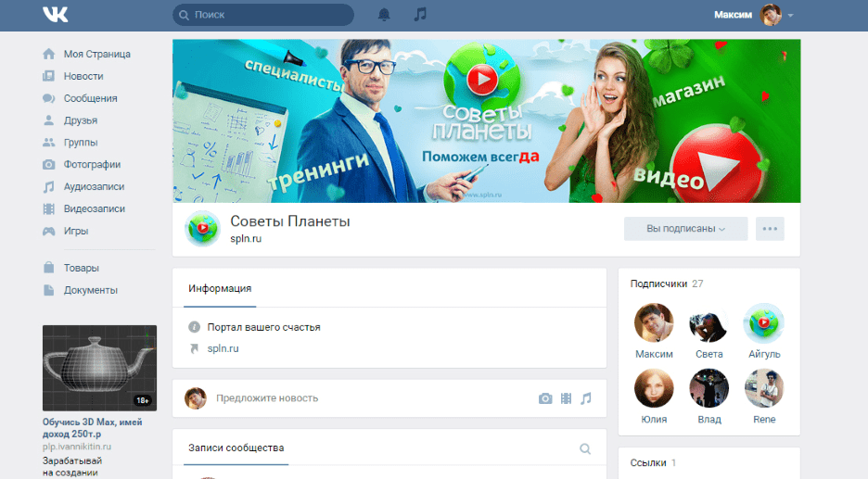
Task: Open Товары in the sidebar
Action: 81,268
